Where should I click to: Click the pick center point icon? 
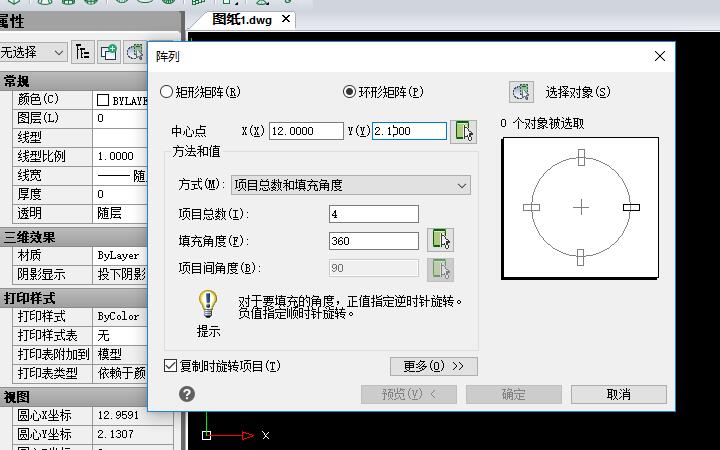[x=462, y=131]
